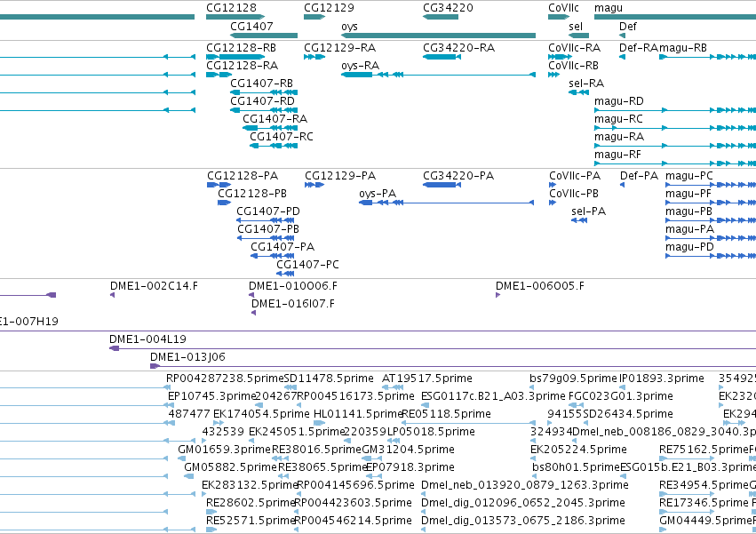The image size is (756, 534).
Task: Select CG1407-RC transcript label
Action: 281,137
